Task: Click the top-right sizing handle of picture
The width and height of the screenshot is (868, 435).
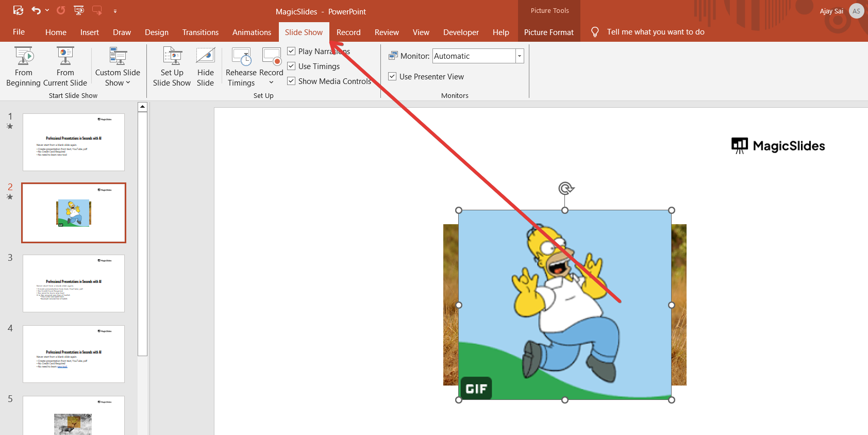Action: point(672,210)
